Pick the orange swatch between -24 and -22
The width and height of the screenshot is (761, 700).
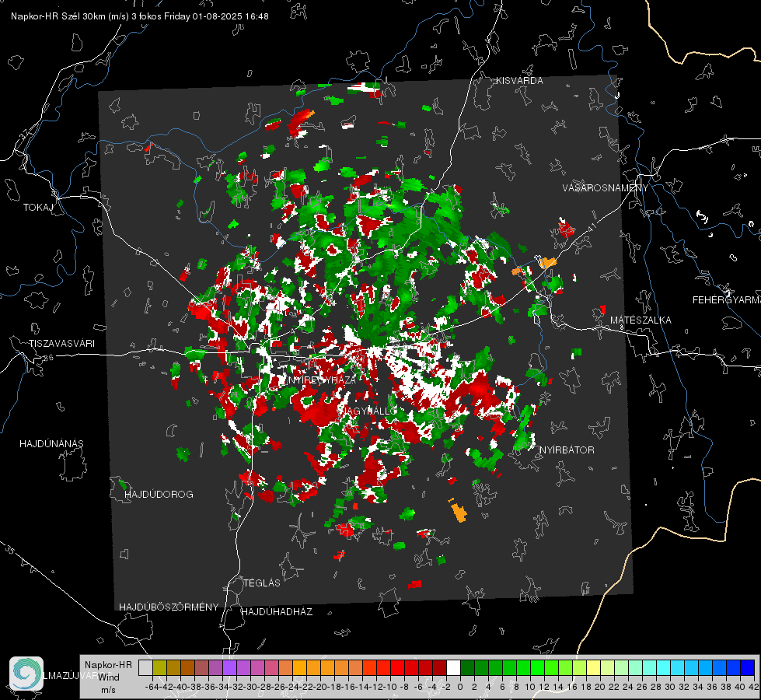[x=299, y=667]
